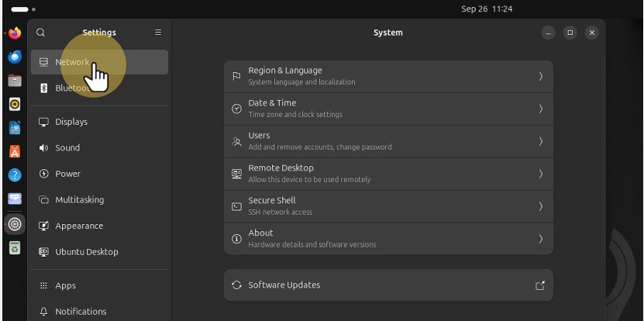Click the clock date in top bar
644x321 pixels.
pyautogui.click(x=487, y=9)
